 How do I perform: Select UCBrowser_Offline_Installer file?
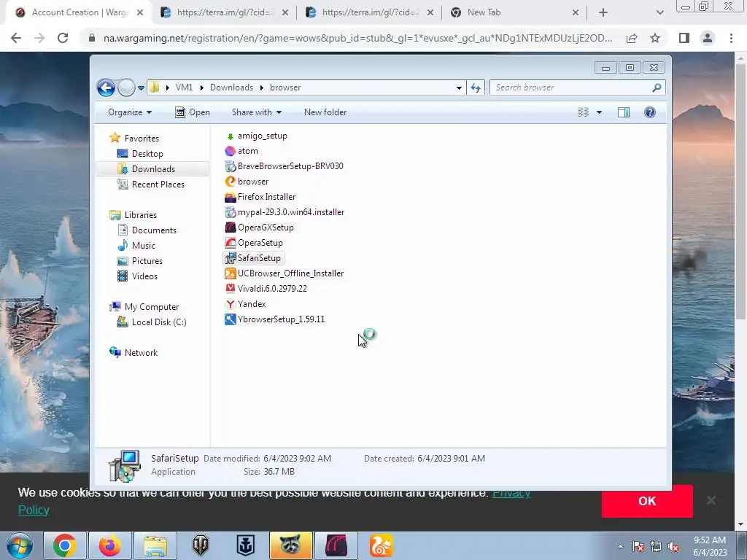[285, 273]
